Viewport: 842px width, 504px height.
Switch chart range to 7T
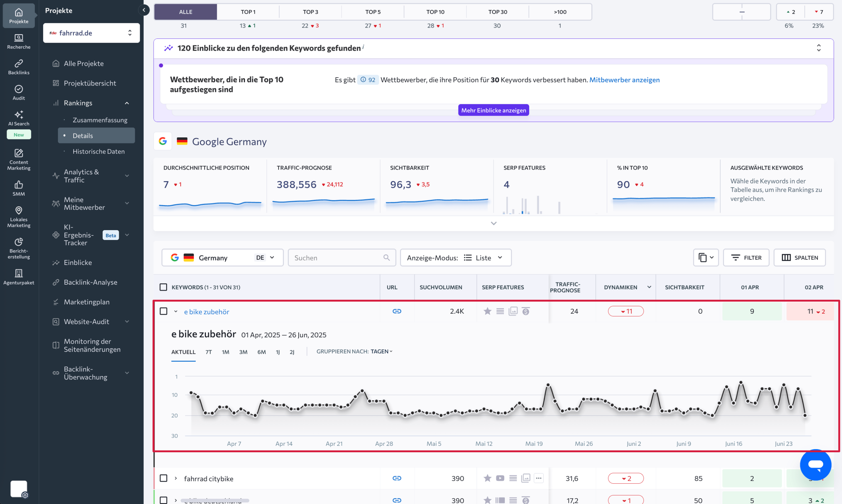click(209, 352)
